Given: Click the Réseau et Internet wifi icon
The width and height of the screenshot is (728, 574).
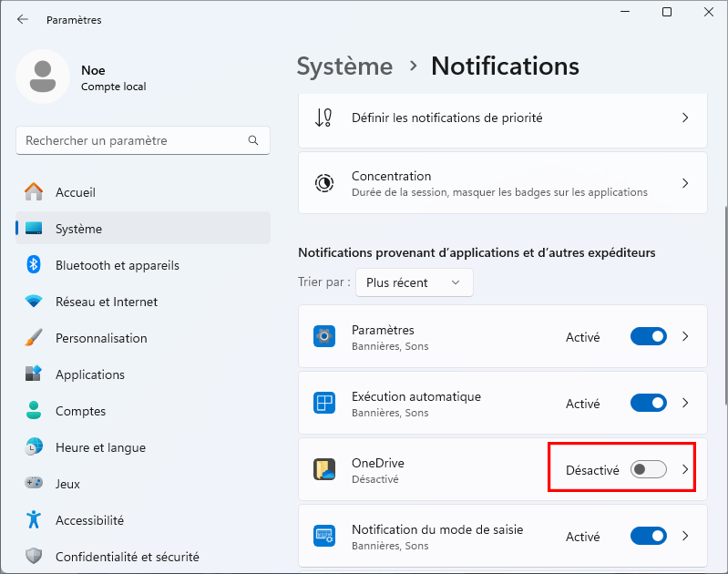Looking at the screenshot, I should (34, 302).
